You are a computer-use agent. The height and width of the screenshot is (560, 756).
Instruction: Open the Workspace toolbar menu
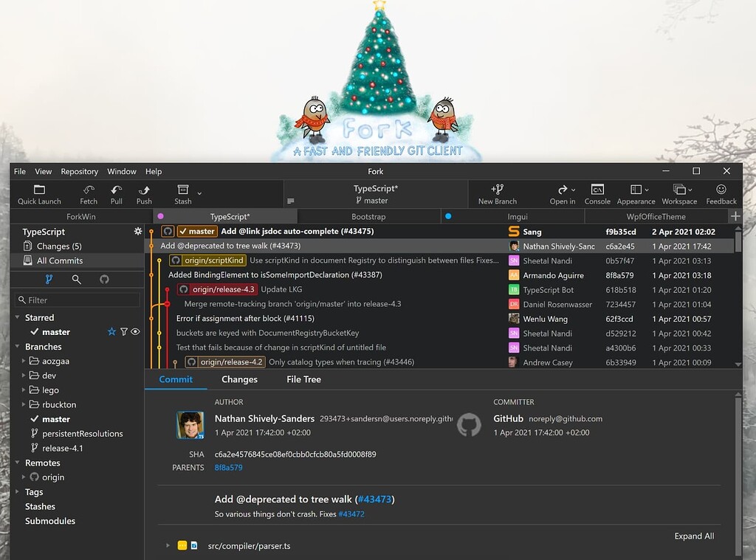[x=679, y=194]
